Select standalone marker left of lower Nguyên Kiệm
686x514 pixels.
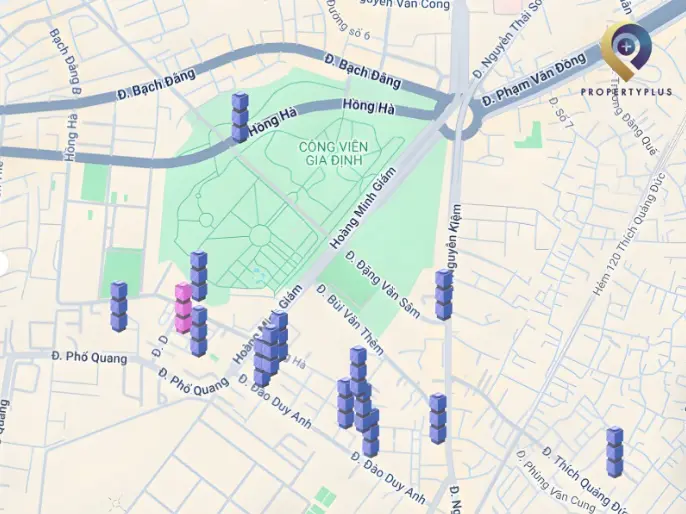pyautogui.click(x=438, y=419)
